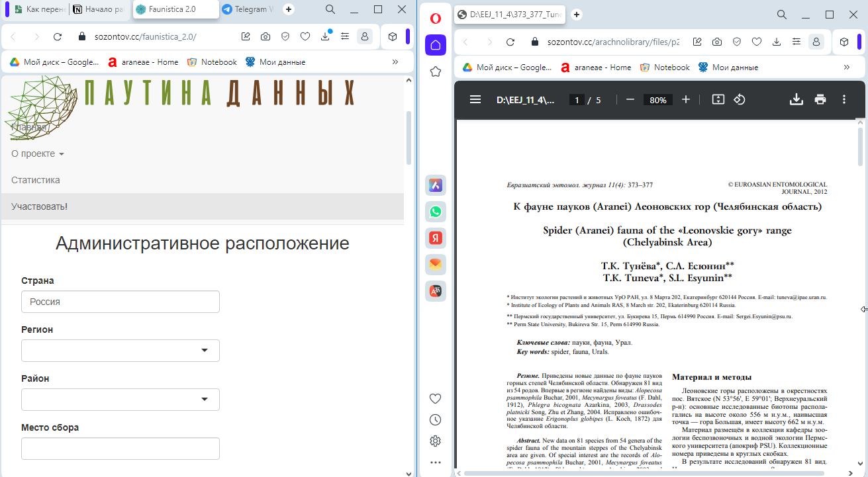Go to Opera start page home icon
Image resolution: width=868 pixels, height=477 pixels.
tap(436, 45)
